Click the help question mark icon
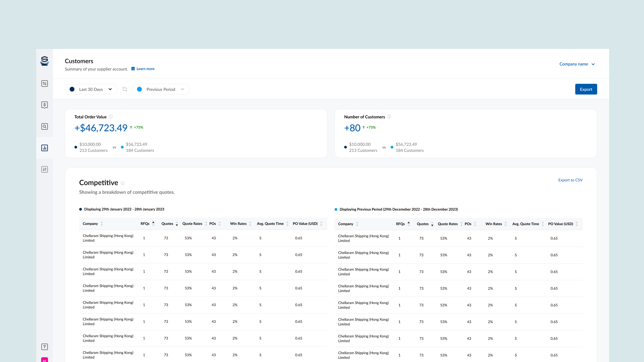Image resolution: width=644 pixels, height=362 pixels. pyautogui.click(x=45, y=347)
